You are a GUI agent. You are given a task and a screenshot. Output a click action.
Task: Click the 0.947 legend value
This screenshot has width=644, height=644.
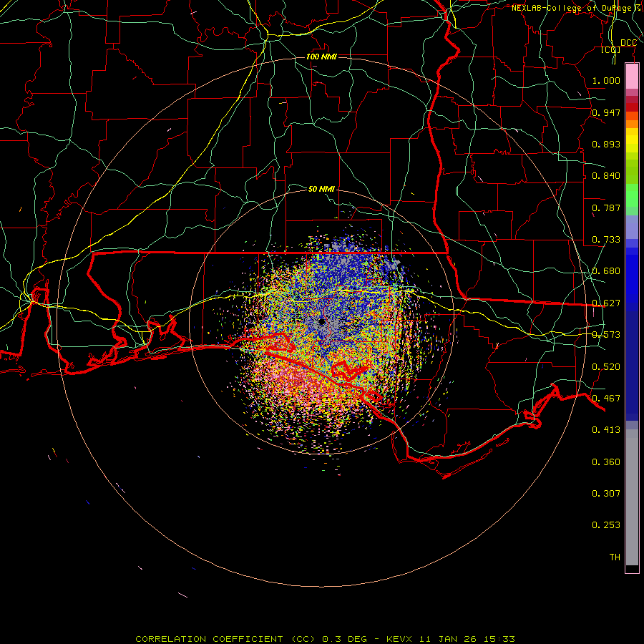[x=606, y=112]
